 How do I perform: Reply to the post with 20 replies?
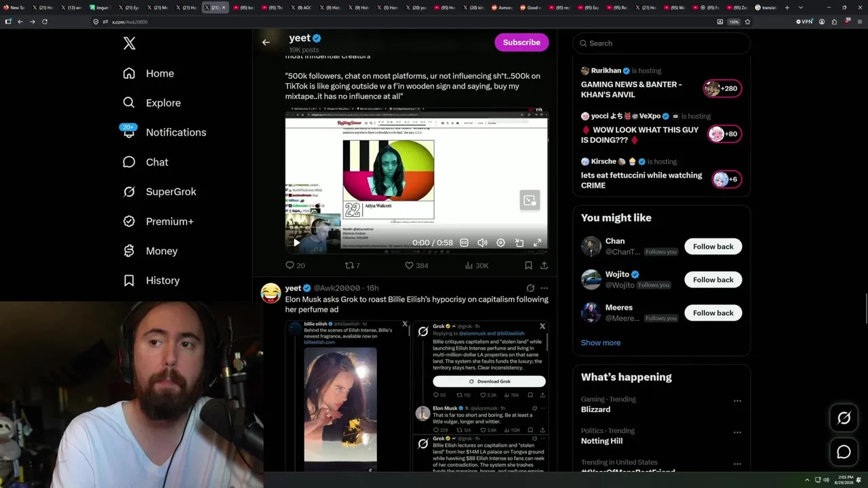click(295, 266)
